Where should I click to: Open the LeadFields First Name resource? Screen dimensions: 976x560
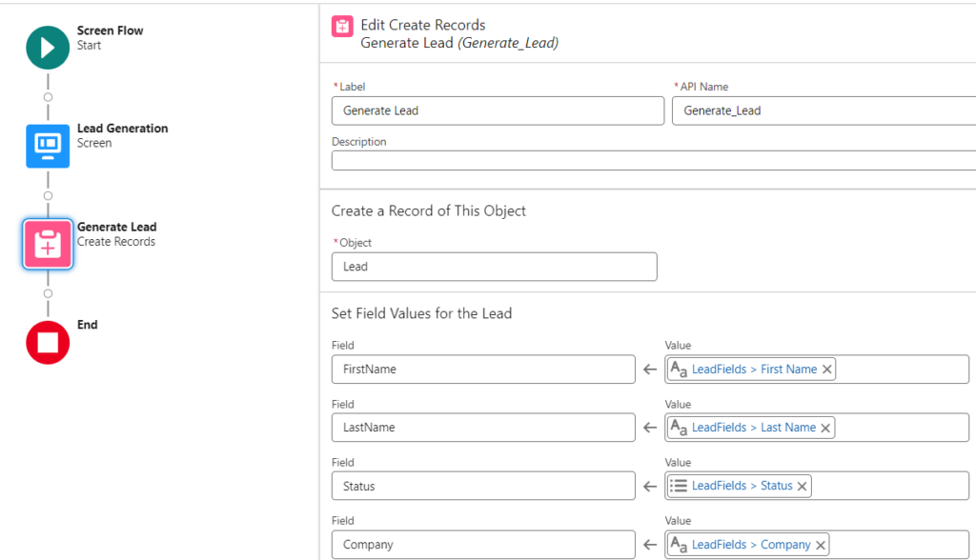click(756, 369)
